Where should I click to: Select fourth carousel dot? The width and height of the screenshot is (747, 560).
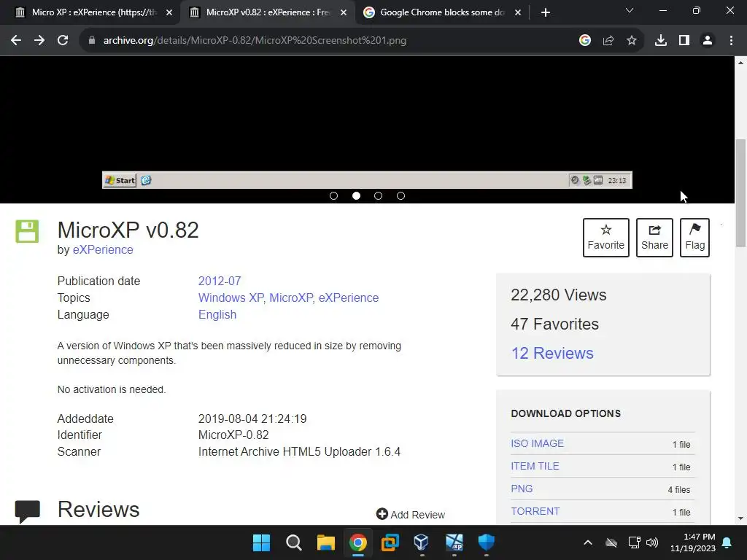[x=400, y=195]
